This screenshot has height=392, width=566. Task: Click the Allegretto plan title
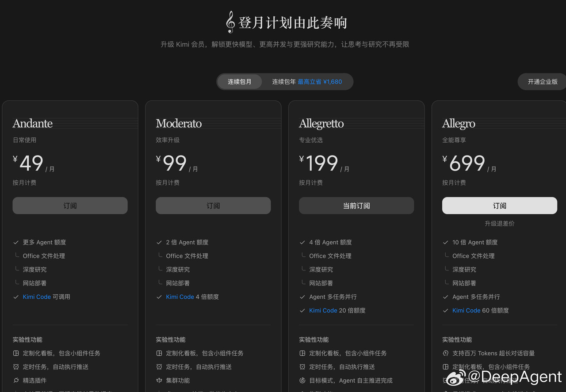[321, 124]
